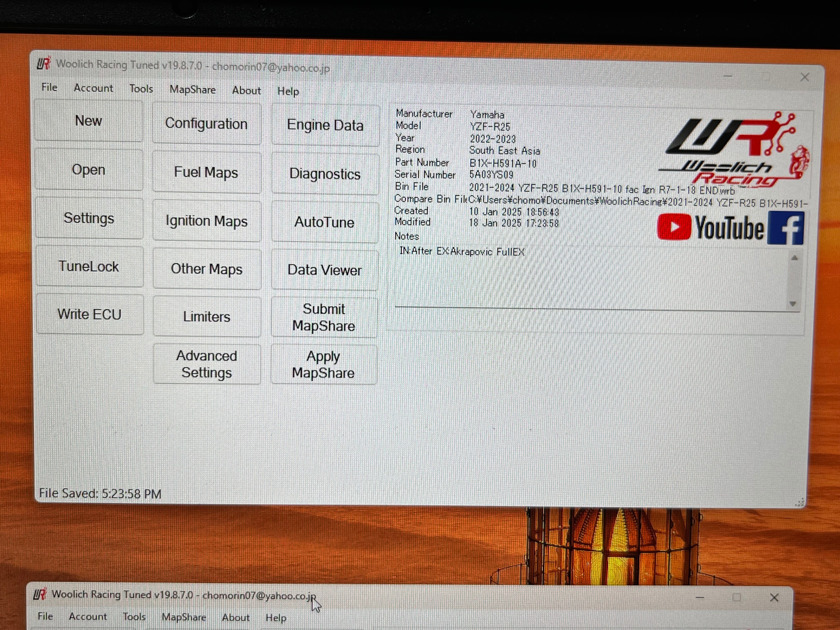
Task: Click the TuneLock button
Action: click(x=89, y=267)
